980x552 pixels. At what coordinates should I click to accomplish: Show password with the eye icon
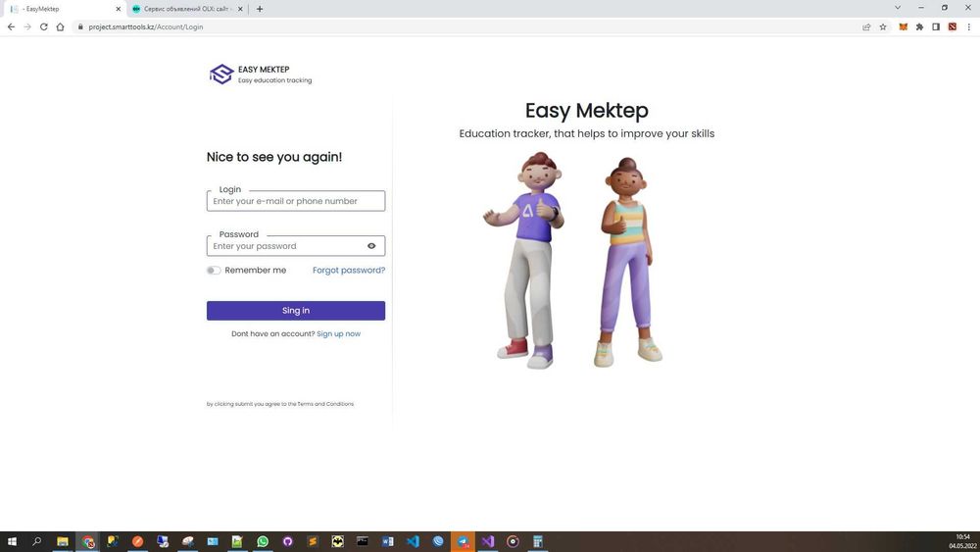(371, 246)
